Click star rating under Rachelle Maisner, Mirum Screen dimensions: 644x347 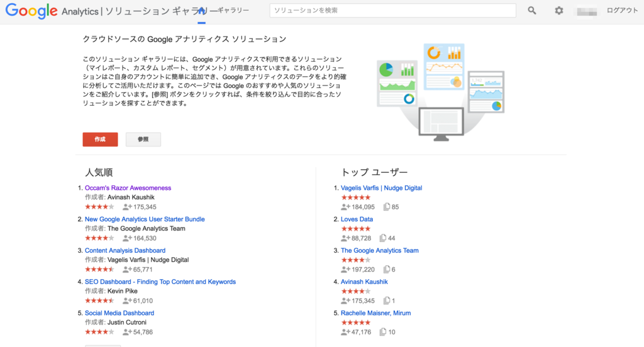(x=356, y=322)
